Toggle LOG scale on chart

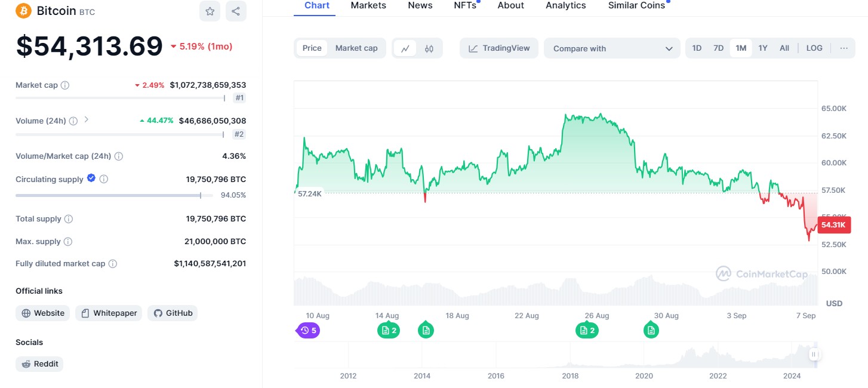[814, 48]
